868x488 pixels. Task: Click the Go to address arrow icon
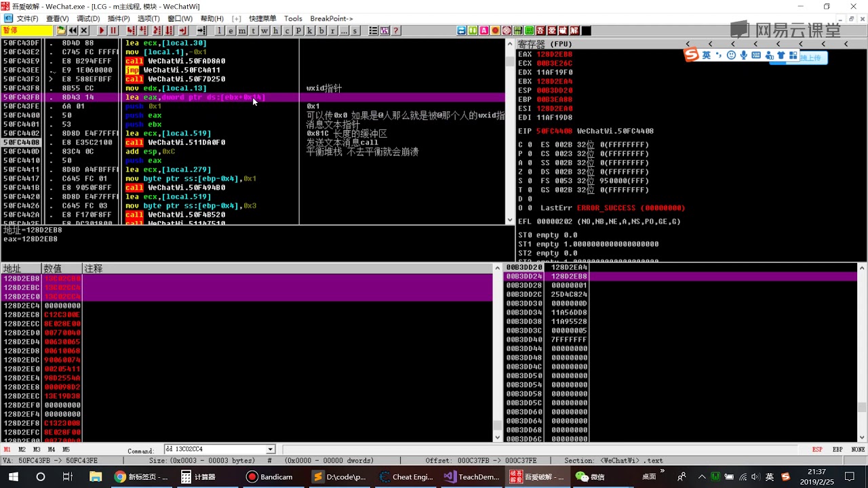pyautogui.click(x=201, y=30)
